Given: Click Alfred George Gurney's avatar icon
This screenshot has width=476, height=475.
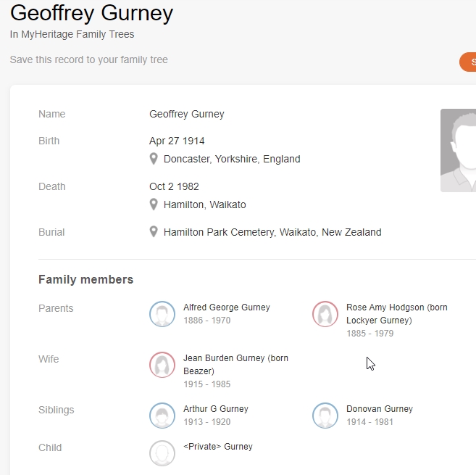Looking at the screenshot, I should [162, 314].
